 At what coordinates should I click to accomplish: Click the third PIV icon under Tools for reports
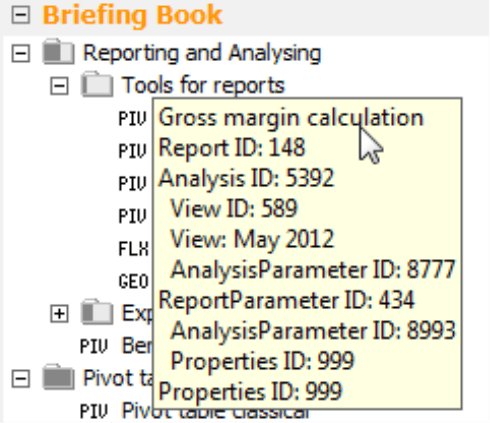(x=132, y=183)
